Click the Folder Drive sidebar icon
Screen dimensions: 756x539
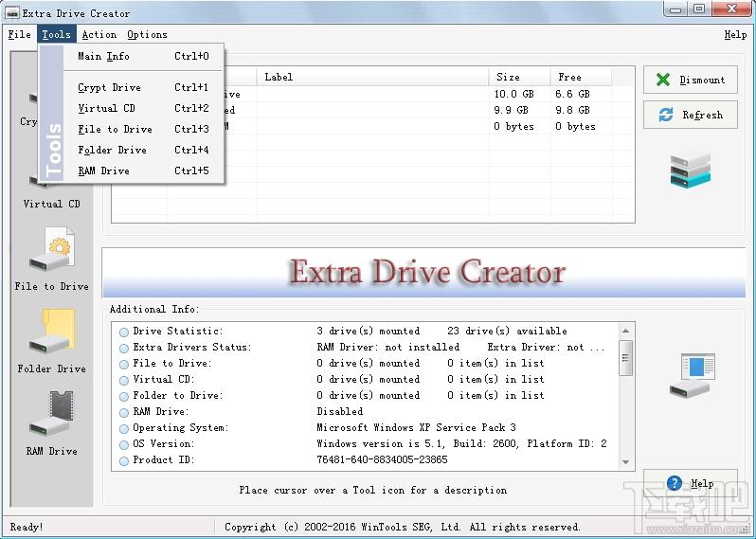click(51, 332)
